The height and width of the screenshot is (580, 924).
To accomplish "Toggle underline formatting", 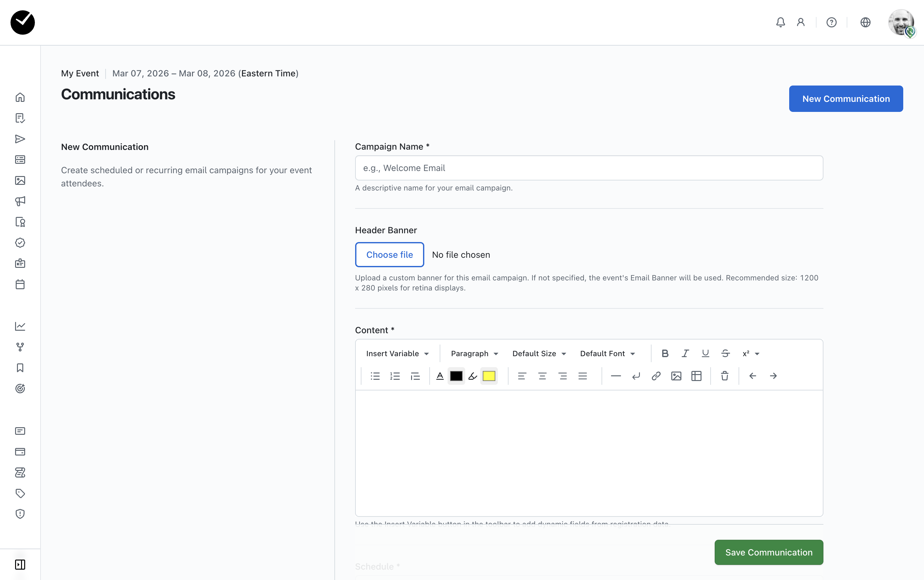I will coord(705,353).
